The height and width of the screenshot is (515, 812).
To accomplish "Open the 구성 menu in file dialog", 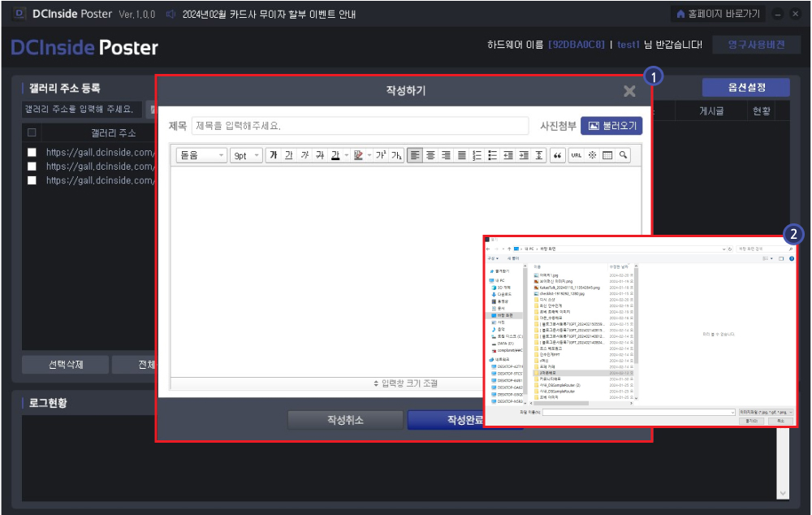I will [493, 258].
